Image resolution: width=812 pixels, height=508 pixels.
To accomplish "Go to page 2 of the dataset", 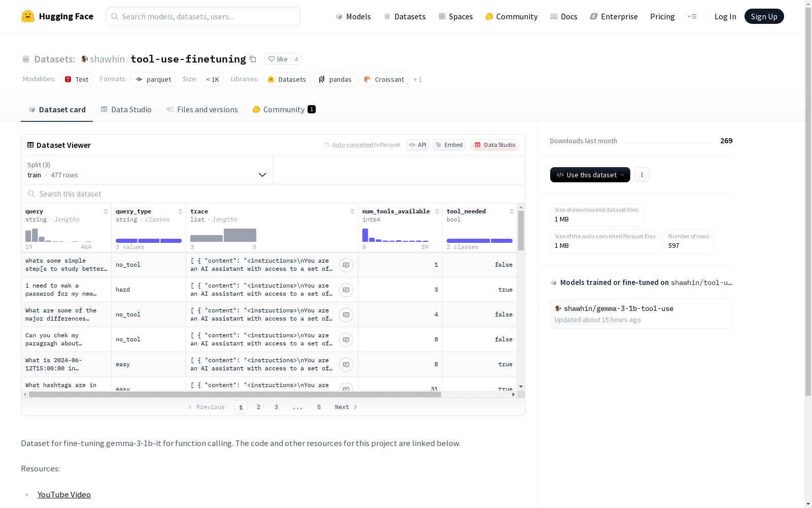I will [258, 407].
